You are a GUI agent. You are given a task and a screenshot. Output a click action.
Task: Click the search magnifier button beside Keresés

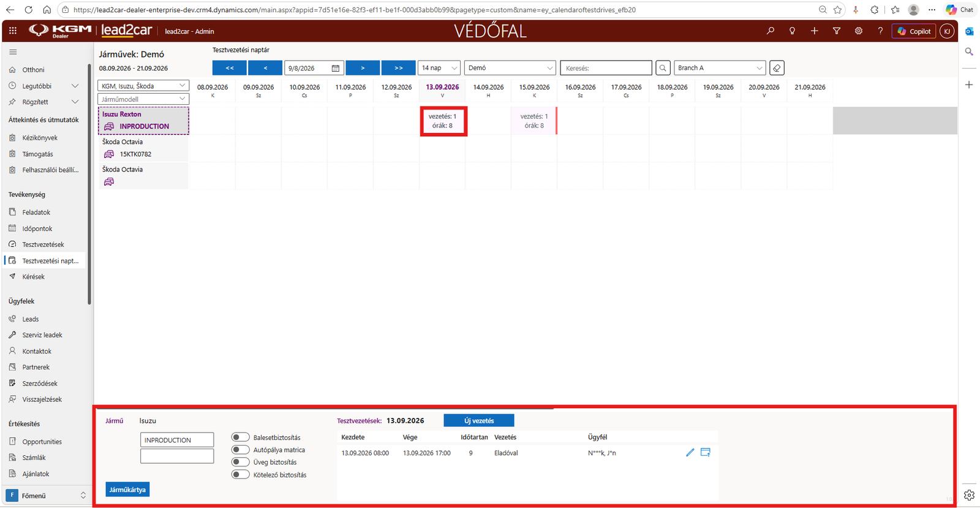coord(663,68)
